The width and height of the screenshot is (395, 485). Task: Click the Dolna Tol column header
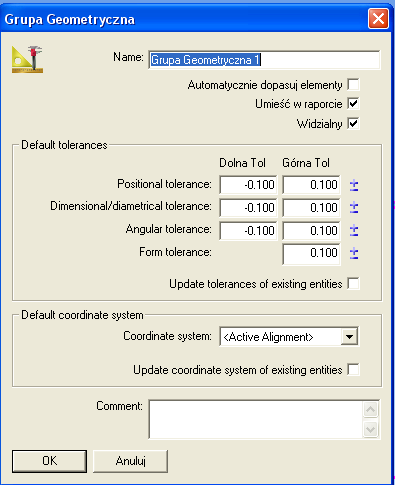[x=242, y=163]
